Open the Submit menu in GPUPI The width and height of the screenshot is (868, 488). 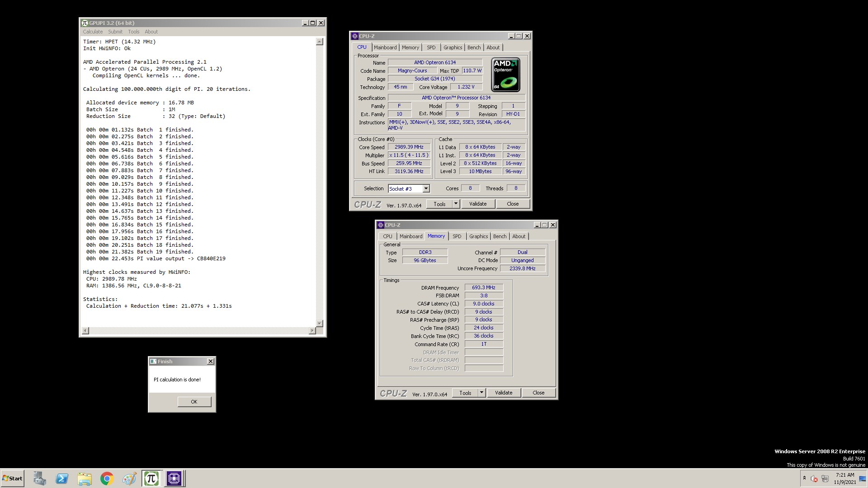(x=115, y=32)
